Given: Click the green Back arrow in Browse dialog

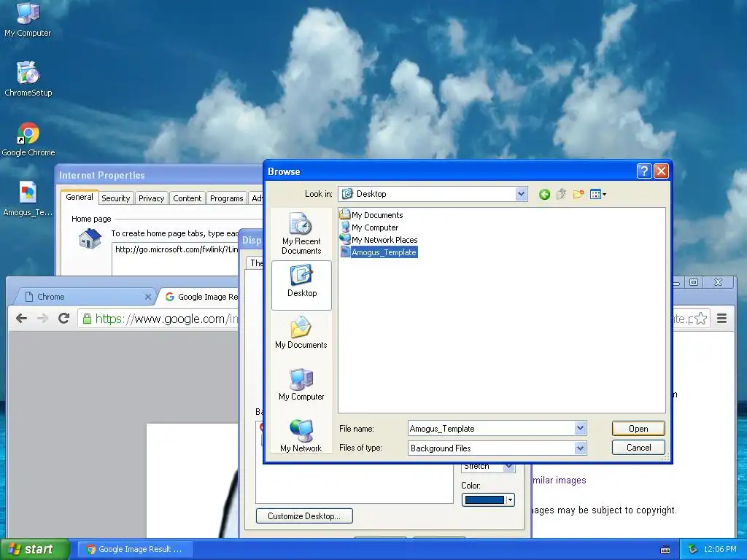Looking at the screenshot, I should (544, 194).
